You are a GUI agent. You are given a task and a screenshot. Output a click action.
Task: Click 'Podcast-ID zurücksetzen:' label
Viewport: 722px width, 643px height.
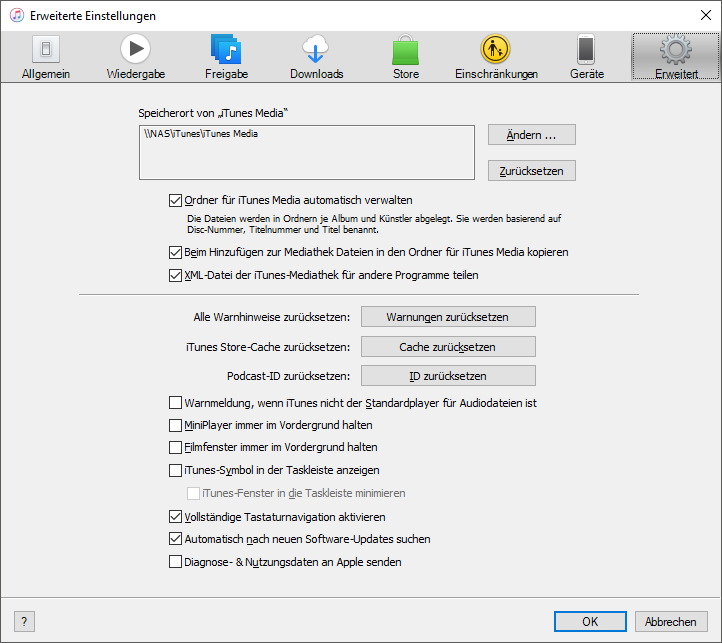(288, 376)
